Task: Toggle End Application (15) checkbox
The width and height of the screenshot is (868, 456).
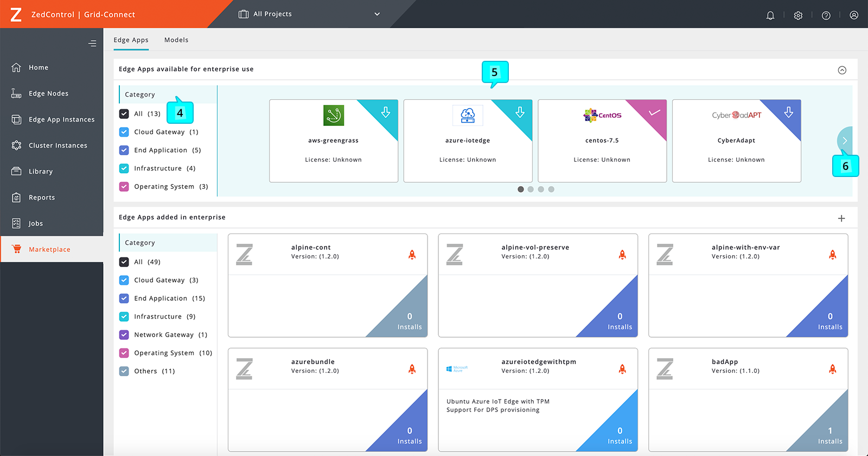Action: [x=124, y=298]
